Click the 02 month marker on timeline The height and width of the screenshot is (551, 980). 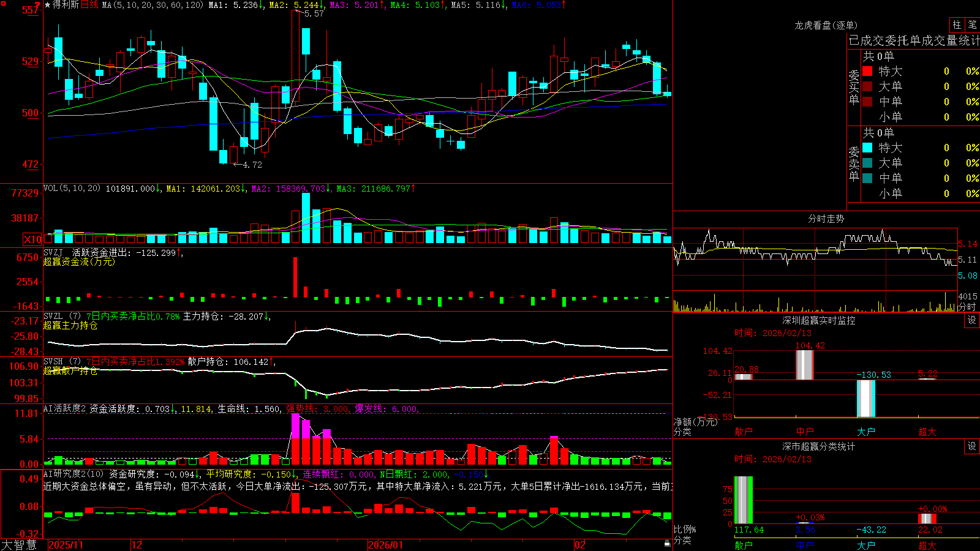[x=579, y=545]
